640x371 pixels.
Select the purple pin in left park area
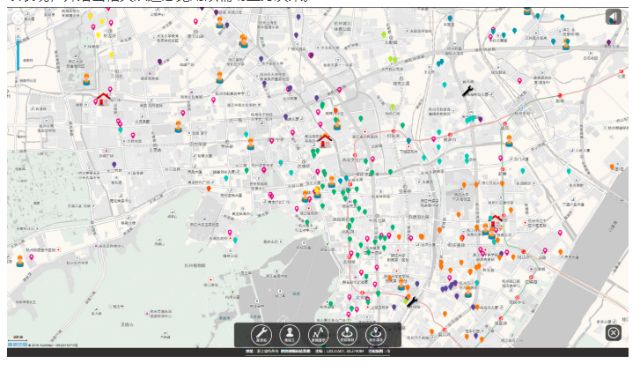click(x=114, y=165)
